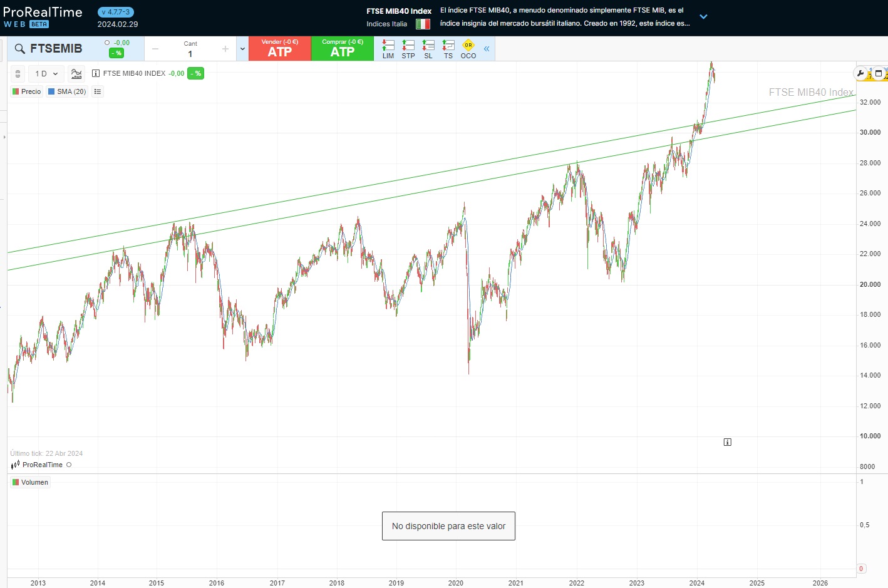Click the Comprar ATP buy button
The width and height of the screenshot is (888, 588).
tap(343, 48)
